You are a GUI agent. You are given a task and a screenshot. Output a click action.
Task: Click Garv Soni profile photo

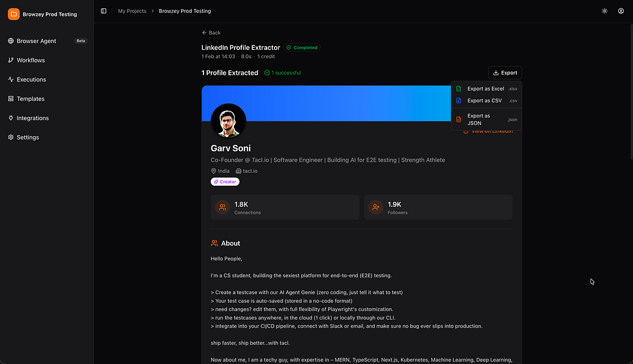coord(228,121)
